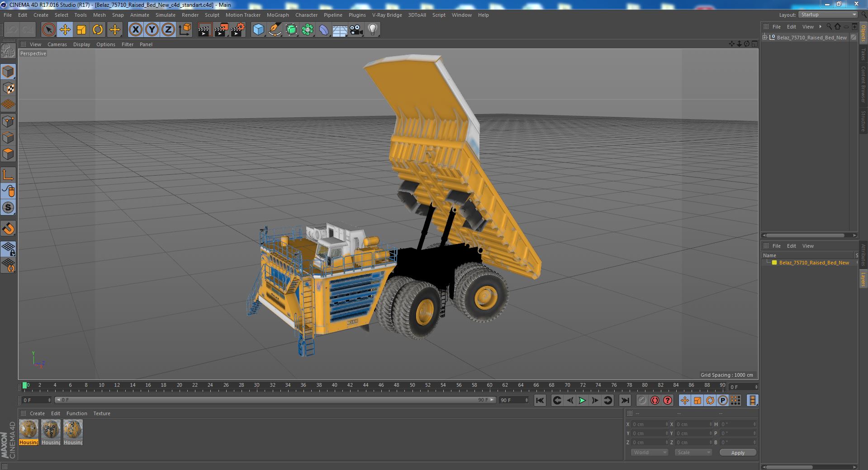The image size is (868, 470).
Task: Go to end of animation
Action: [625, 400]
